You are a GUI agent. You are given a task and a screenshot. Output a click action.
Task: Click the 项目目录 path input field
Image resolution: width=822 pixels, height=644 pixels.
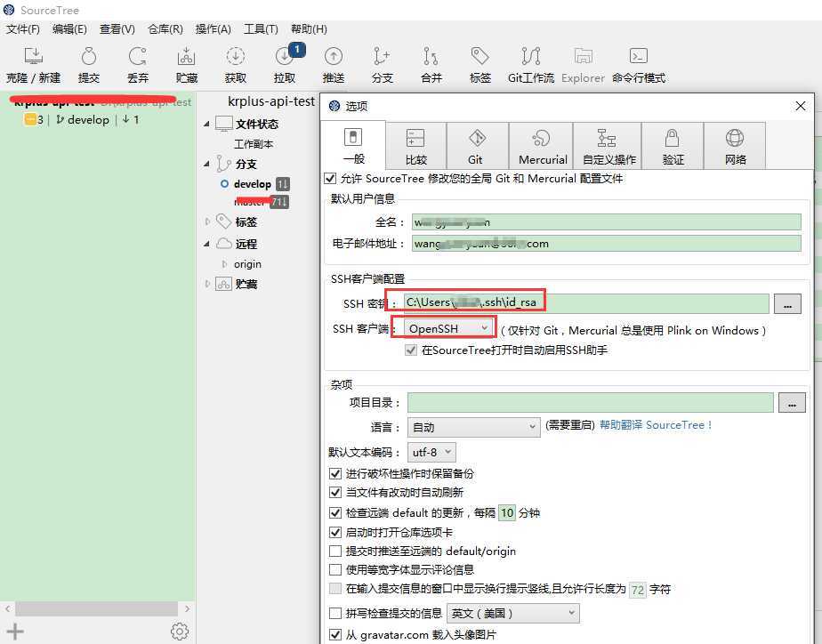pos(591,402)
